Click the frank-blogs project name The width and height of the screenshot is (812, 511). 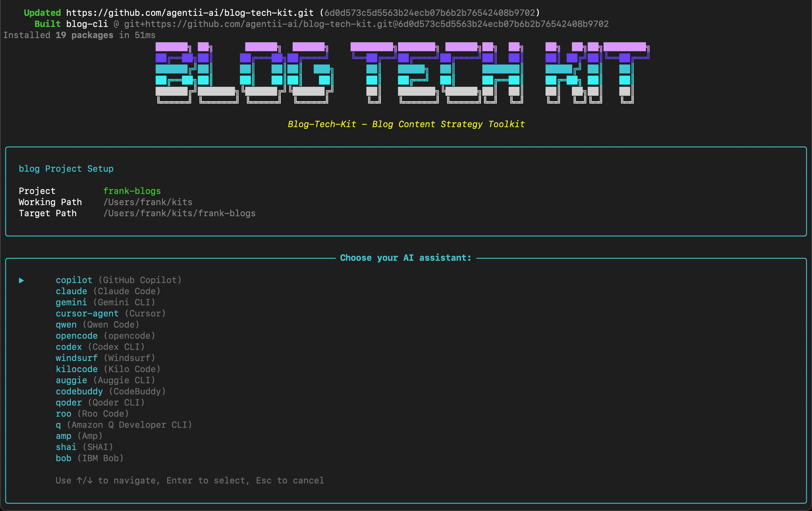pos(132,191)
